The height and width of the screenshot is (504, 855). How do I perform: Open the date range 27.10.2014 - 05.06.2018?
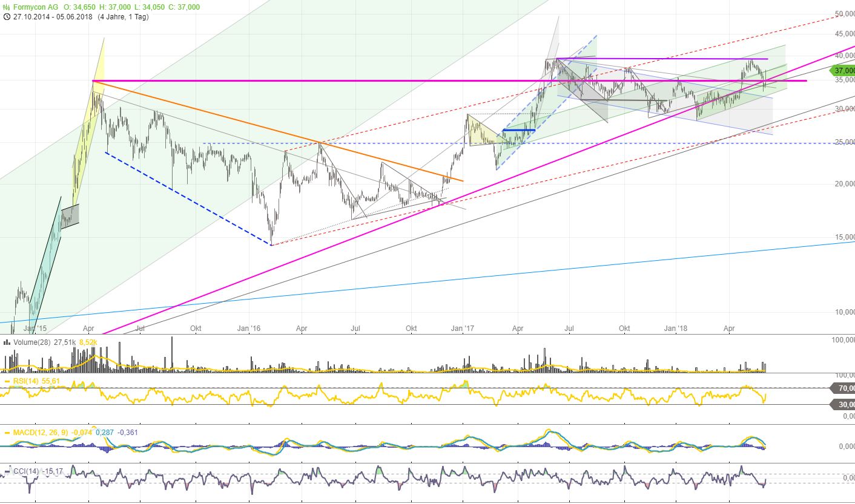pyautogui.click(x=48, y=16)
